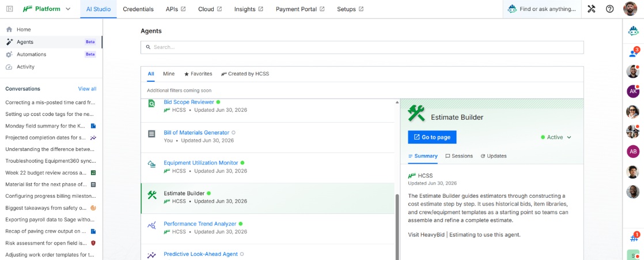Open the AI assistant robot icon in right rail

(633, 31)
